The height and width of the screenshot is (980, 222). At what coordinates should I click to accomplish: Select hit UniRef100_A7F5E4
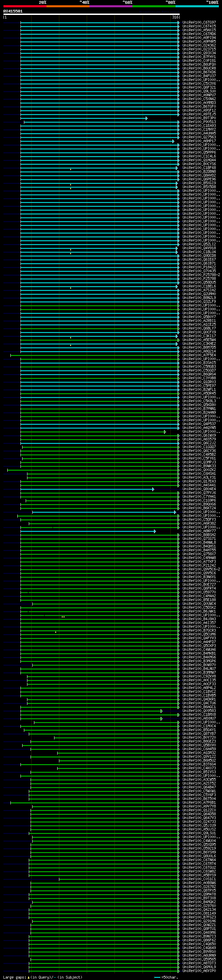(199, 355)
